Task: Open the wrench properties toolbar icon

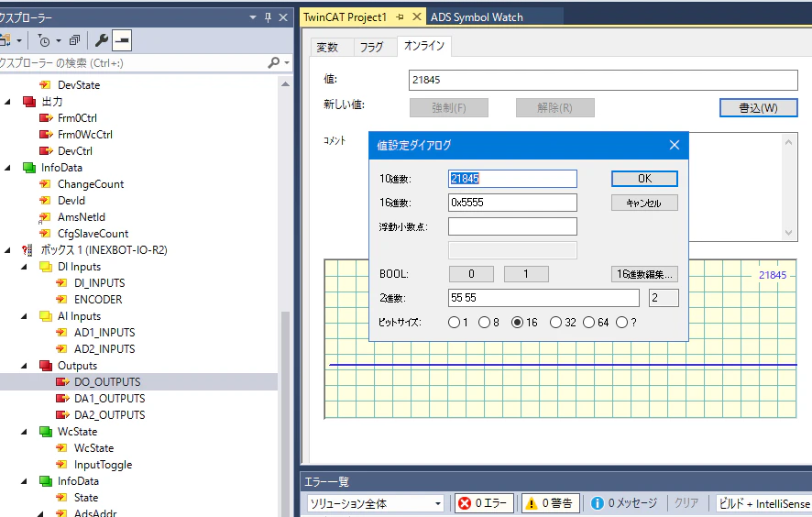Action: coord(102,40)
